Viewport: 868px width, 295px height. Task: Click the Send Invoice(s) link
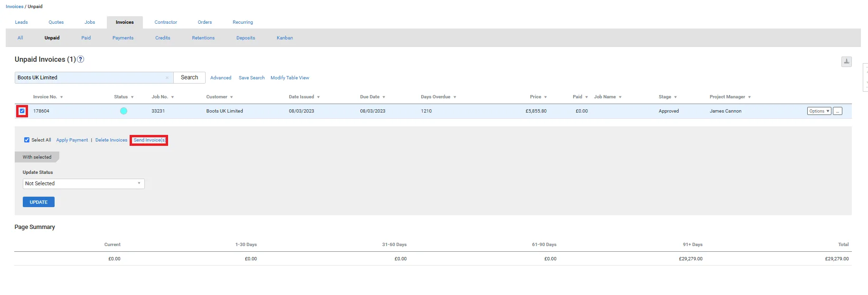tap(149, 140)
